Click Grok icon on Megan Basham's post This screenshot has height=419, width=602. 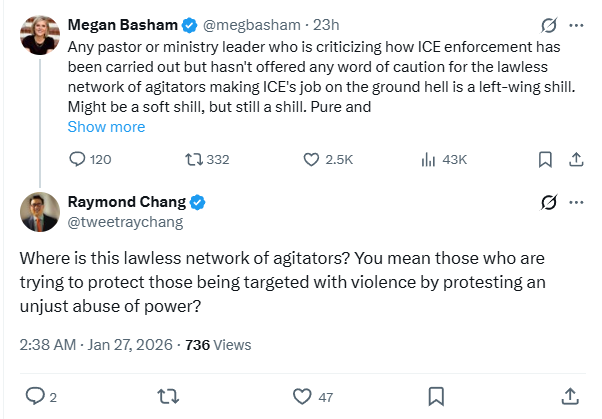click(548, 25)
